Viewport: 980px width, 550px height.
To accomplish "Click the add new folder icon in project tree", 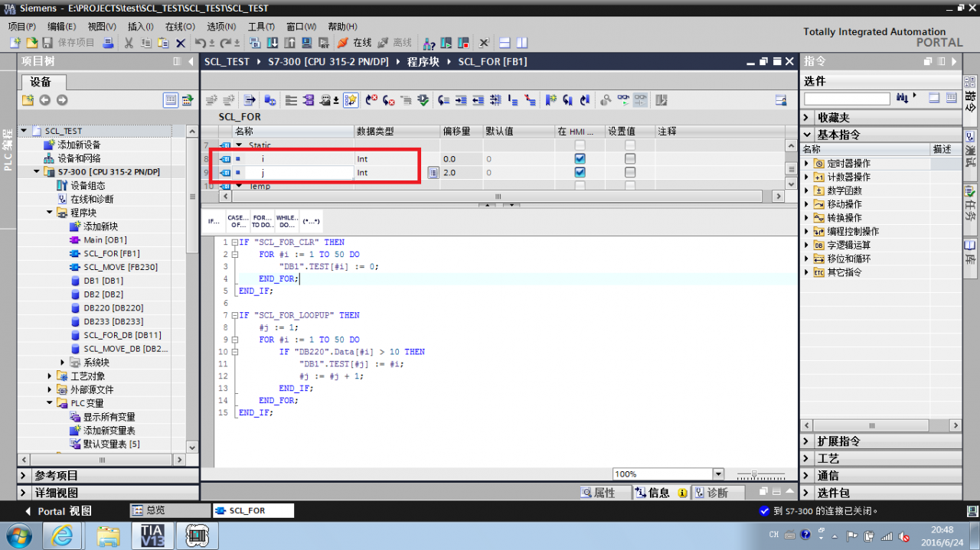I will 28,100.
